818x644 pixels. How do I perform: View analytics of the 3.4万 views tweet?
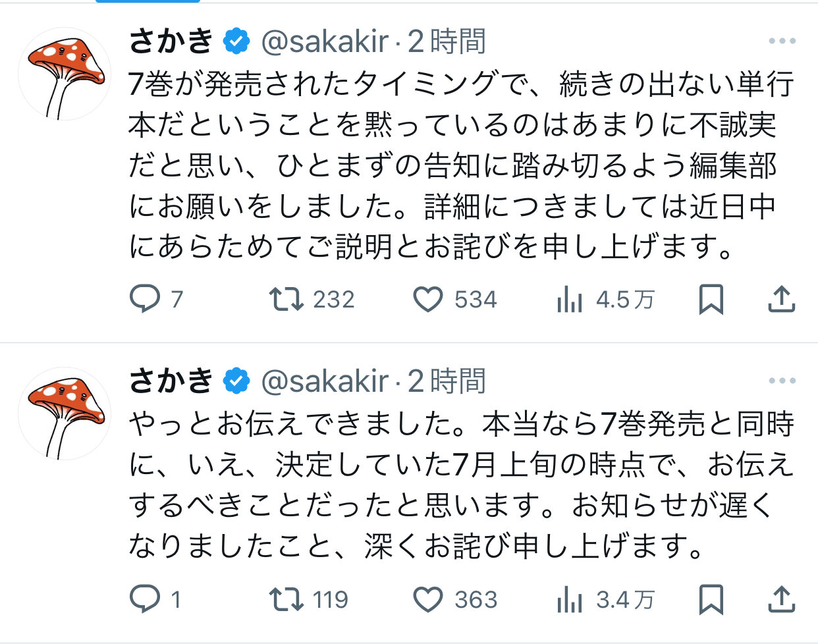570,600
